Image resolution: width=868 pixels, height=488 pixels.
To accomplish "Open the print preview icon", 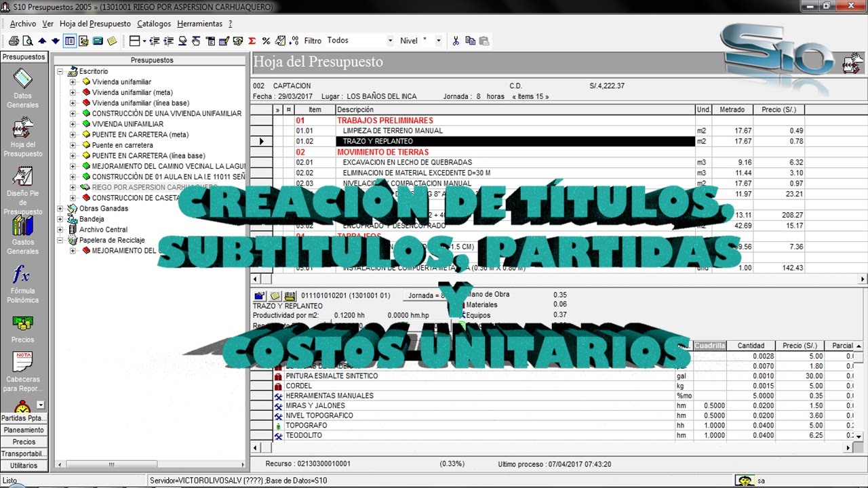I will click(26, 41).
